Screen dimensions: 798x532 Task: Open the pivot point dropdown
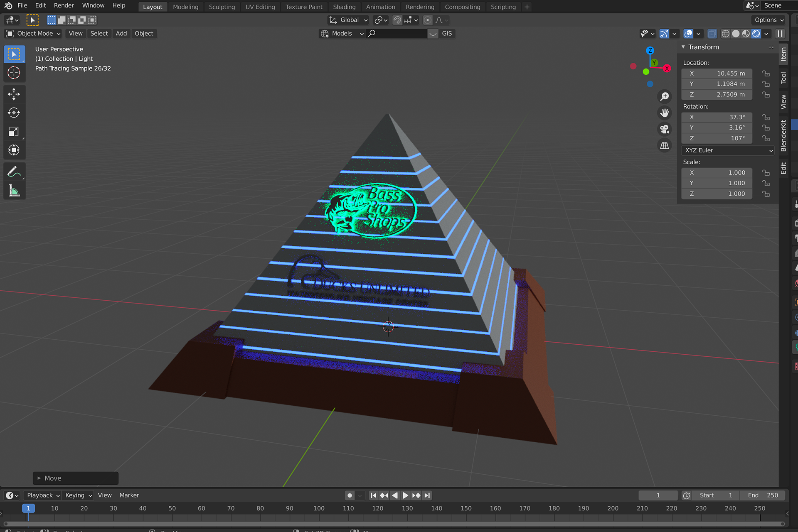point(381,20)
